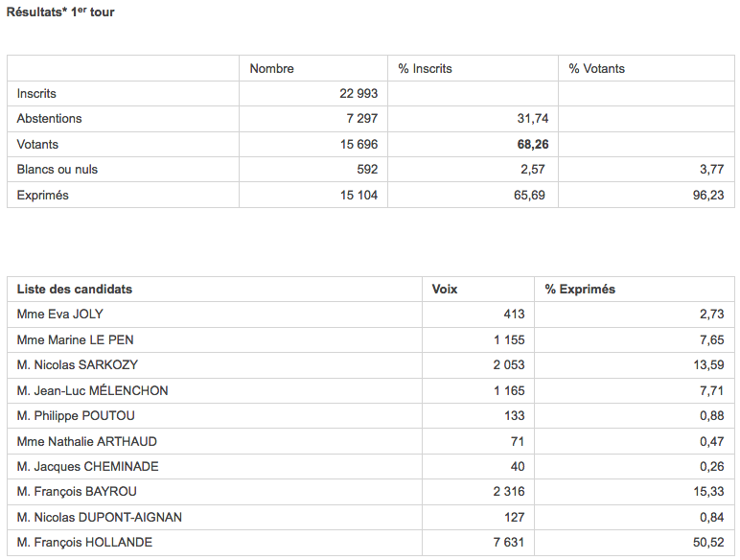Screen dimensions: 740x560
Task: Click the Liste des candidats header
Action: (75, 289)
